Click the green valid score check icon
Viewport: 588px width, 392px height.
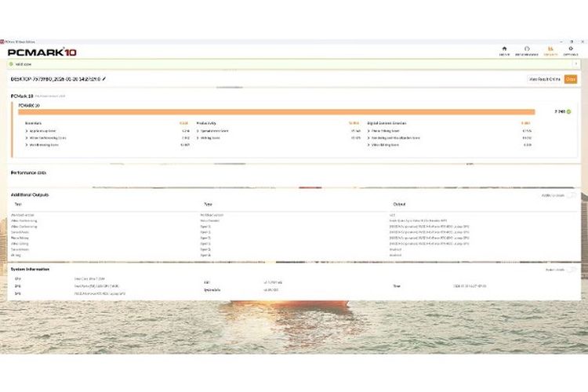(x=11, y=64)
